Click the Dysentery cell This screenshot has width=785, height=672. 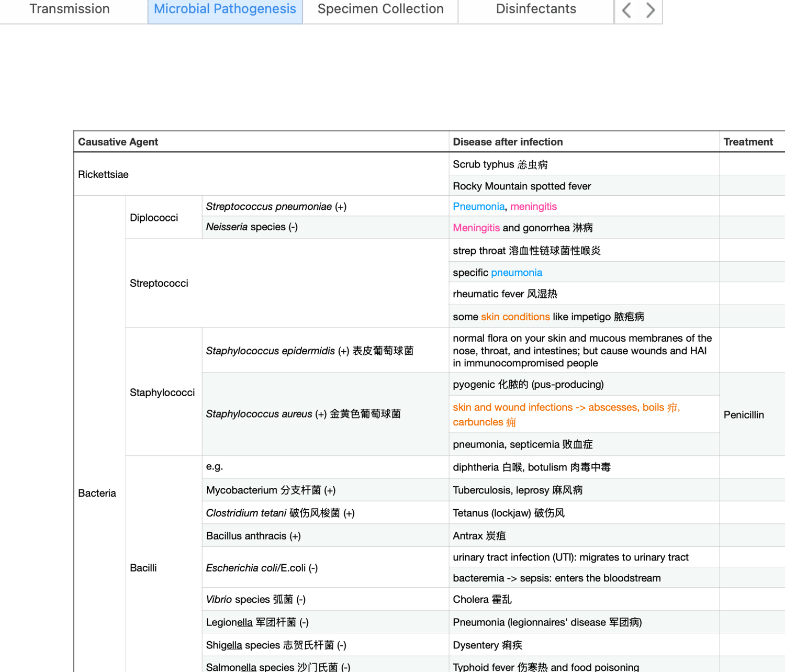584,645
